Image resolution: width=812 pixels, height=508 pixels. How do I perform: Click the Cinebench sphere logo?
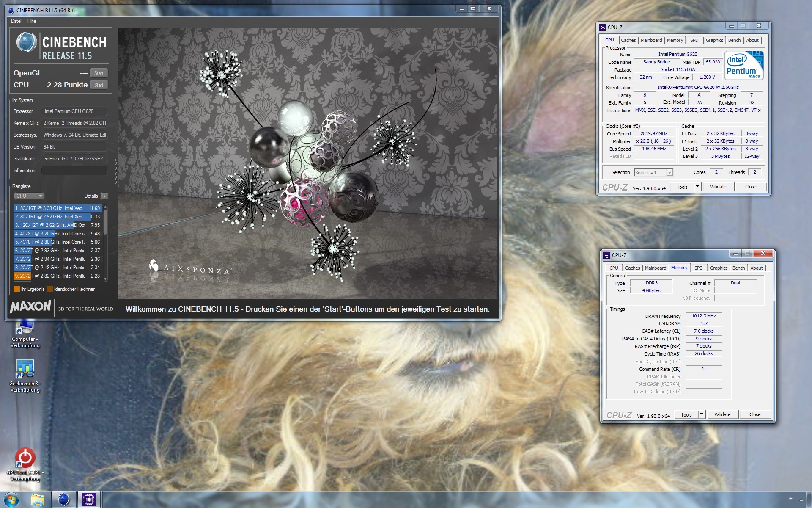pos(26,43)
